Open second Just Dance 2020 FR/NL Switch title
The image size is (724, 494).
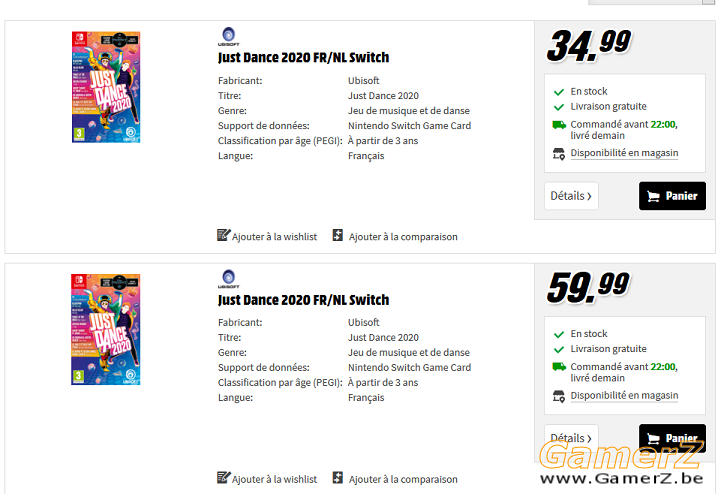click(x=303, y=300)
